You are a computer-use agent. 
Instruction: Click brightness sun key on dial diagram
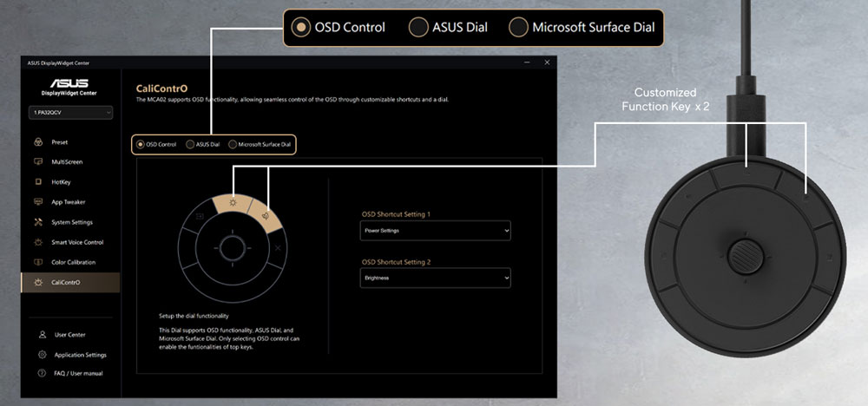pyautogui.click(x=233, y=203)
